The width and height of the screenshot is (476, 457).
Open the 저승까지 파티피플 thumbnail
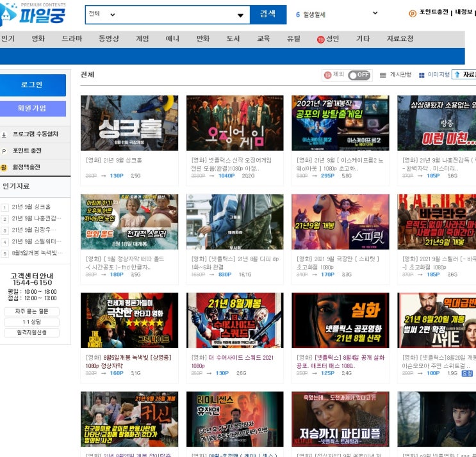[340, 419]
